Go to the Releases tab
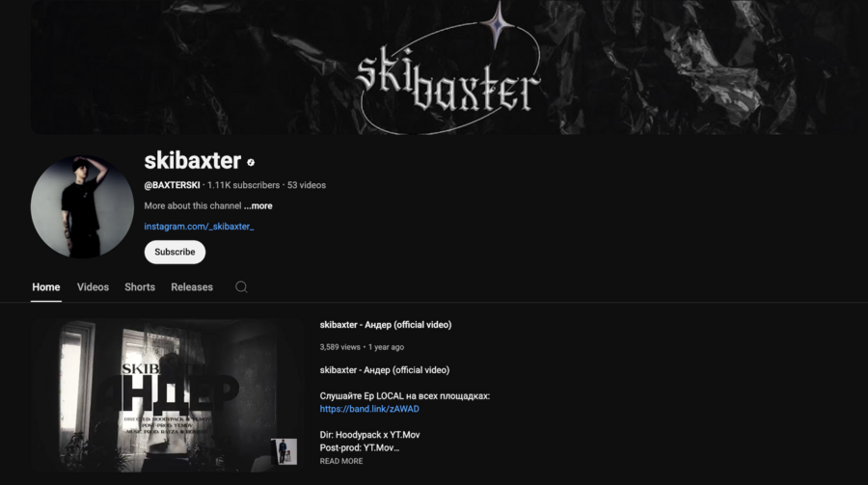The image size is (868, 485). [x=192, y=287]
